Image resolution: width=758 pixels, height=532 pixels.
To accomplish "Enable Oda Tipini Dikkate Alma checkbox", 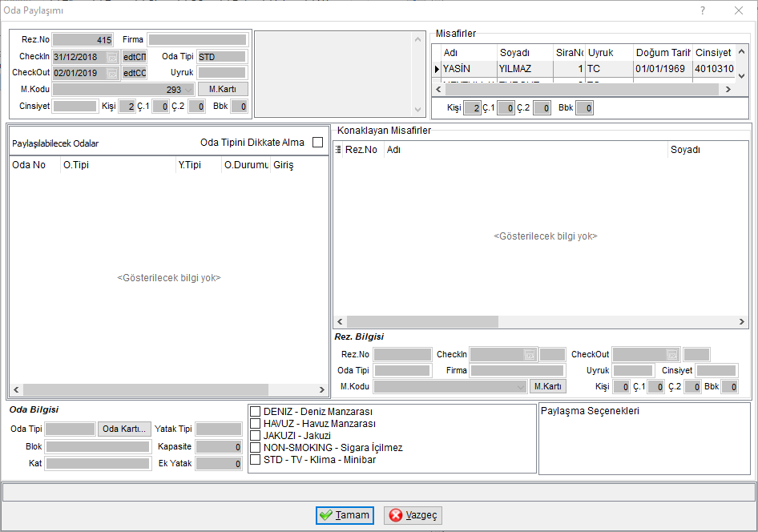I will (317, 143).
